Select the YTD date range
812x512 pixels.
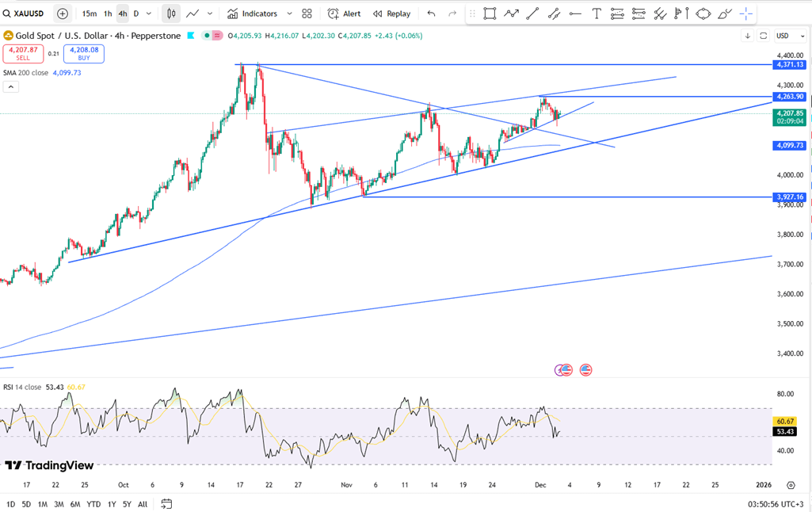[93, 504]
